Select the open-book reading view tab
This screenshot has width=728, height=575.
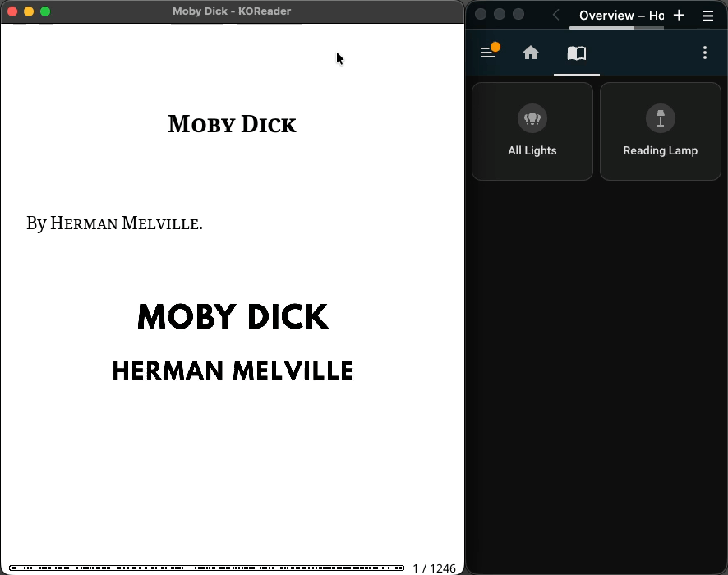[577, 53]
